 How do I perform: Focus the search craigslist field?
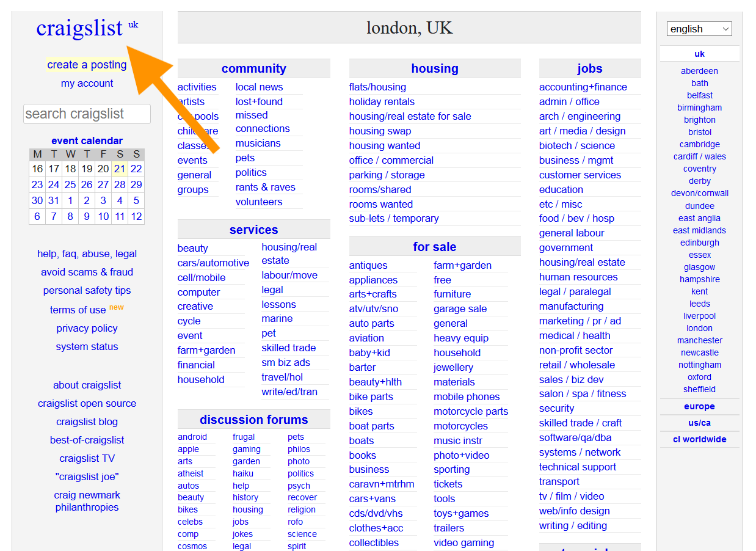point(87,114)
